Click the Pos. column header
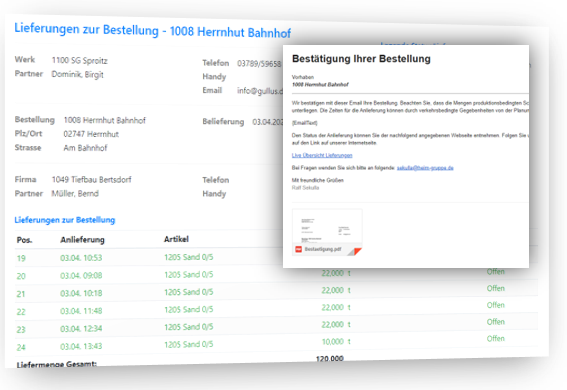Image resolution: width=567 pixels, height=390 pixels. pyautogui.click(x=24, y=240)
